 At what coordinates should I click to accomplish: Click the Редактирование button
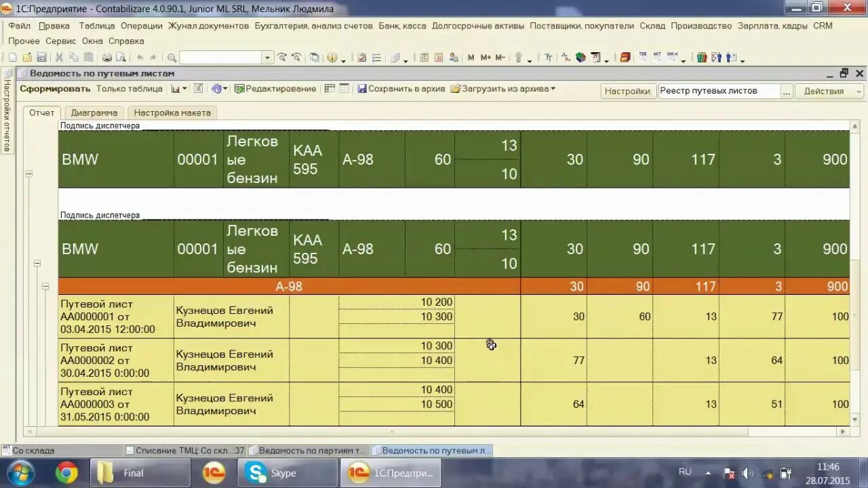click(275, 89)
